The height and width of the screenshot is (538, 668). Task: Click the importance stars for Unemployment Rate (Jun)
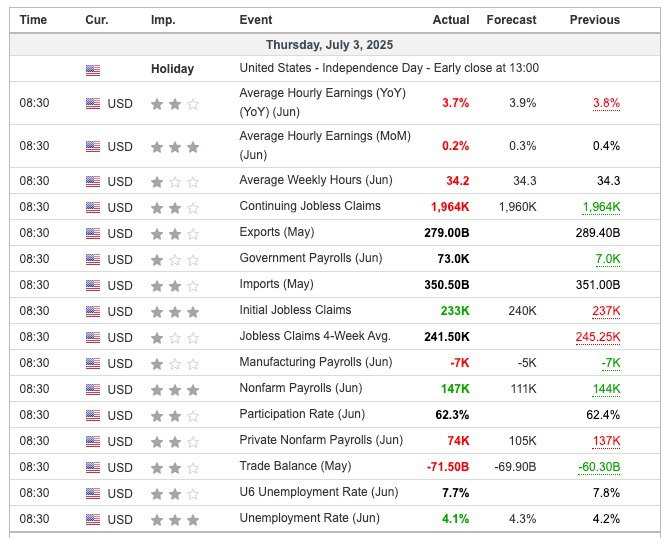(174, 519)
